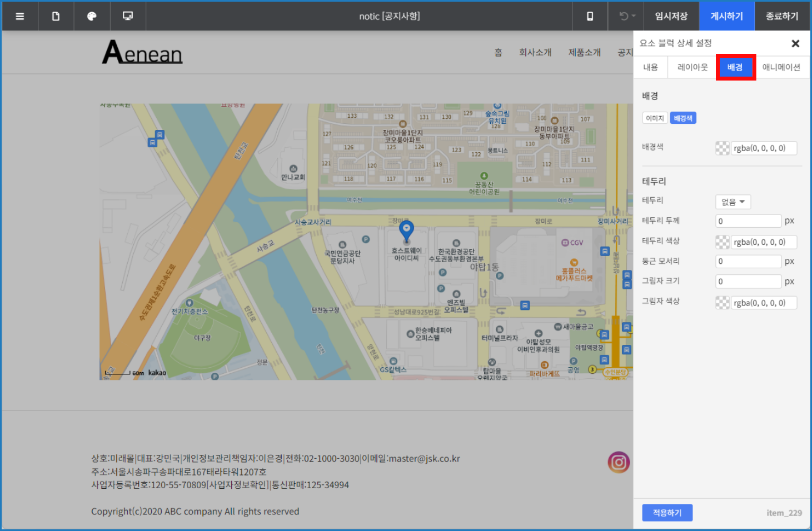Image resolution: width=812 pixels, height=531 pixels.
Task: Click the page document icon
Action: 56,16
